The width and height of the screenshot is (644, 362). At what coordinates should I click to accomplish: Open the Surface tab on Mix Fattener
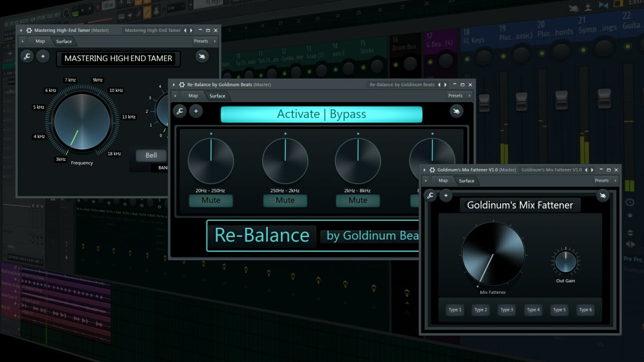tap(467, 181)
